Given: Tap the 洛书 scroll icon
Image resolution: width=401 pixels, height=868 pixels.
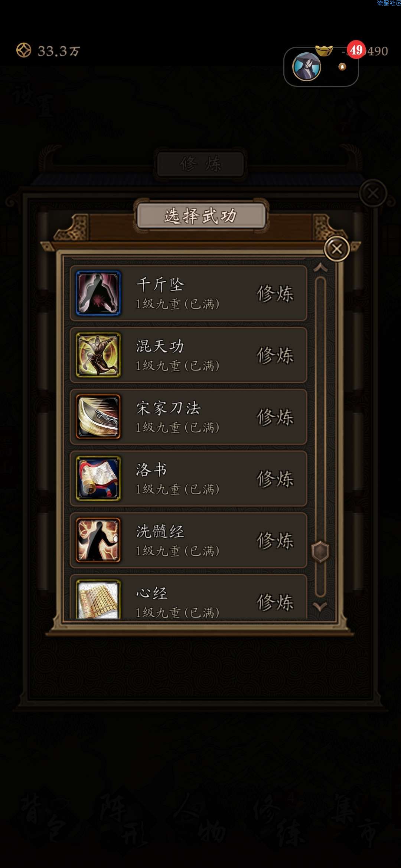Looking at the screenshot, I should coord(98,479).
